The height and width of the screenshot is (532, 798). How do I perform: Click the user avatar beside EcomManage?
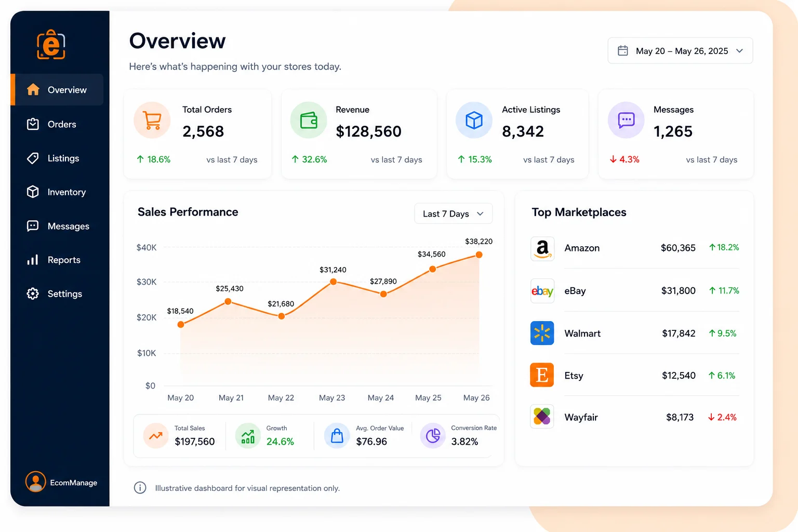pyautogui.click(x=35, y=482)
